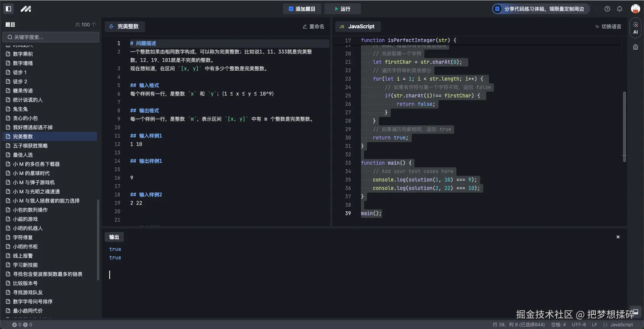Toggle the sidebar panel icon

pos(9,9)
